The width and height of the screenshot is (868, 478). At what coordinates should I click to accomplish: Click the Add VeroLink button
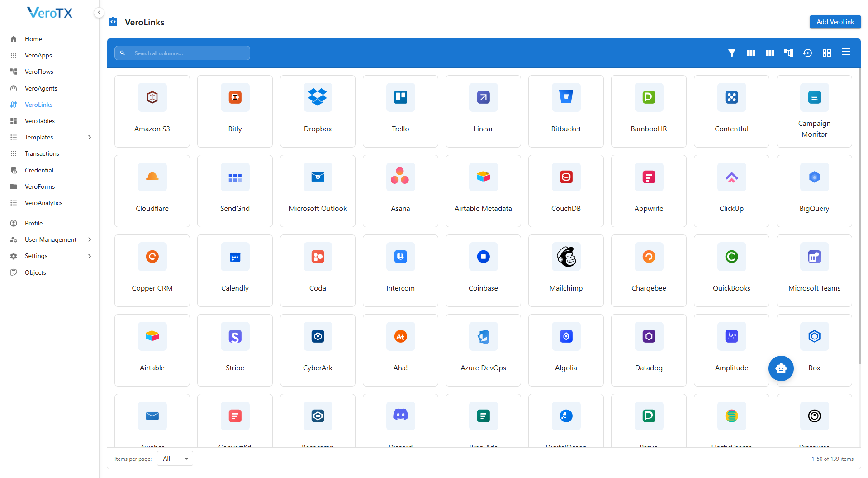click(835, 22)
